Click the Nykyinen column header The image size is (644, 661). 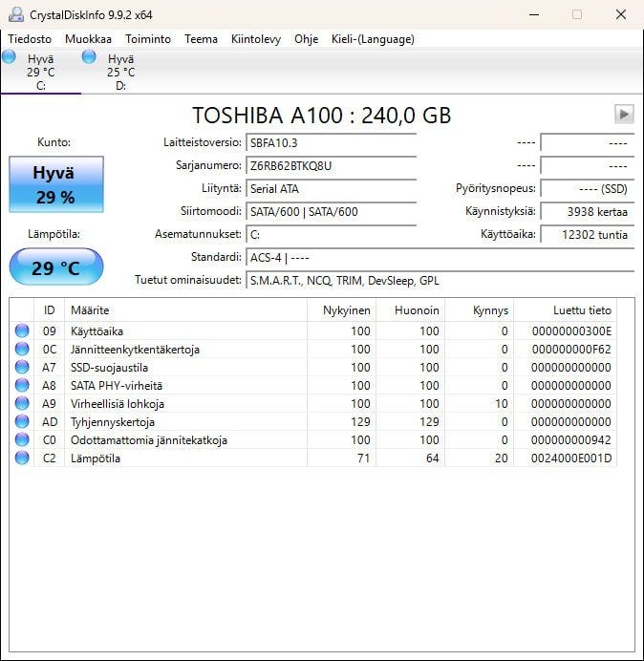click(x=342, y=310)
